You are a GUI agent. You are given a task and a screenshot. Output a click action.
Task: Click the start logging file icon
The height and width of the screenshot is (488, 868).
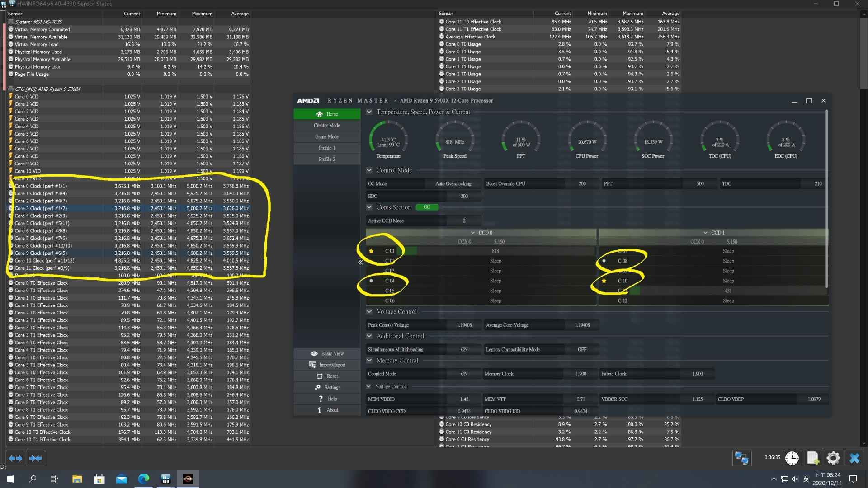click(812, 458)
